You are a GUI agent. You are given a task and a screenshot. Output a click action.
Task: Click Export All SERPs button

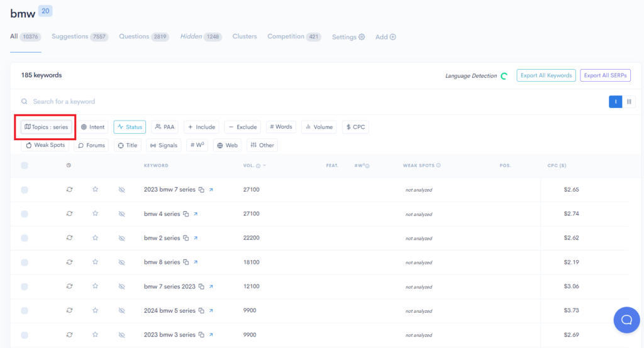coord(605,75)
